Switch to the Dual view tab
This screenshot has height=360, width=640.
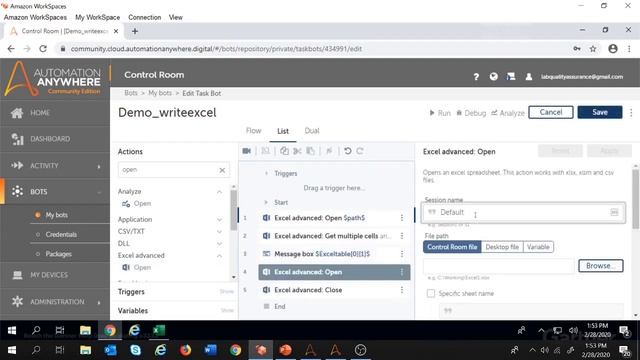click(x=312, y=131)
